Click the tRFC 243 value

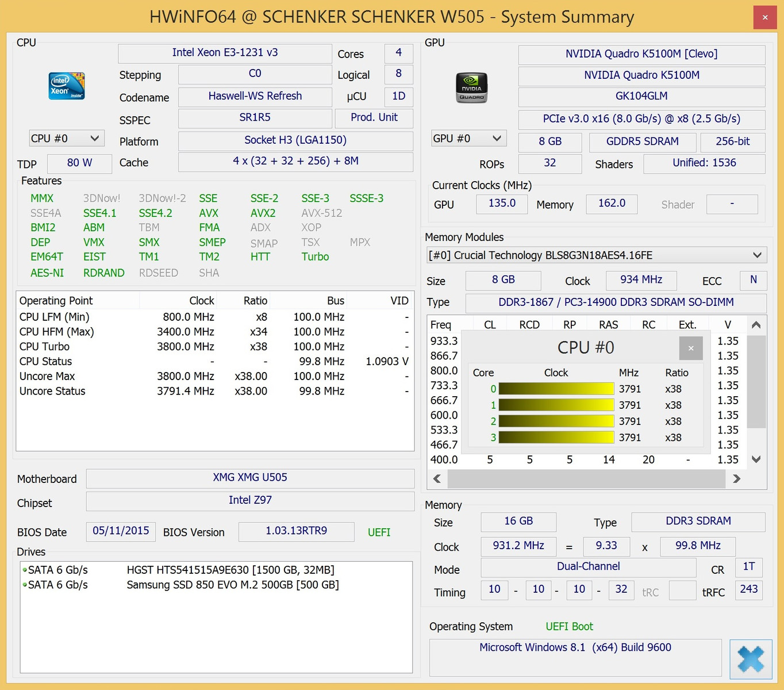coord(749,590)
